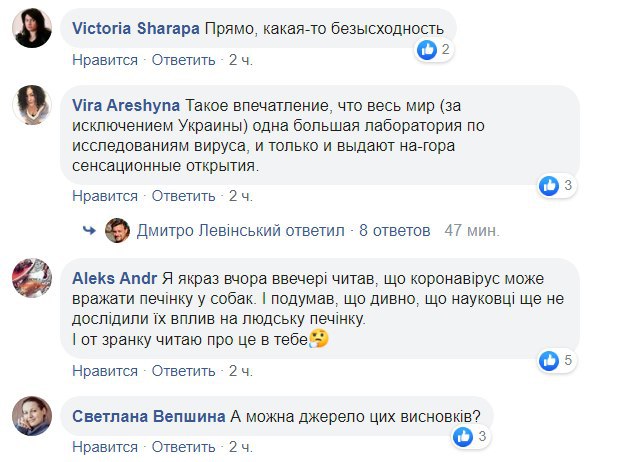Viewport: 618px width, 462px height.
Task: Toggle Нравится under Aleks Andr's comment
Action: click(x=104, y=370)
